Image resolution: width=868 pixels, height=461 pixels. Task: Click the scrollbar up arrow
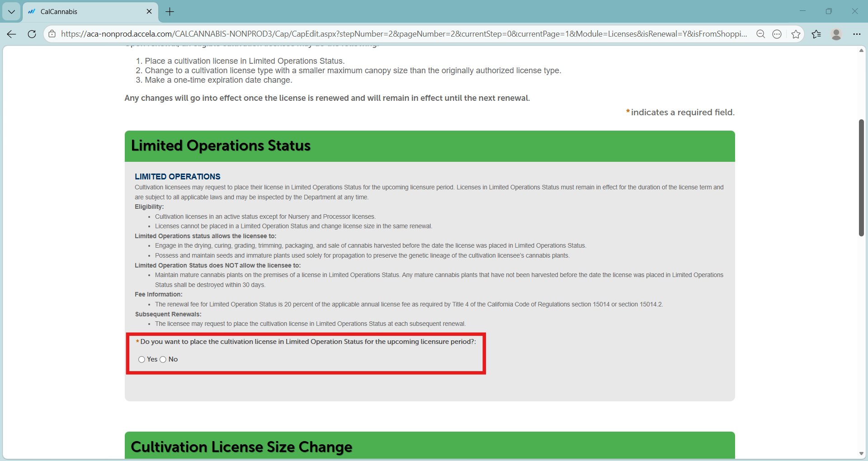tap(862, 50)
